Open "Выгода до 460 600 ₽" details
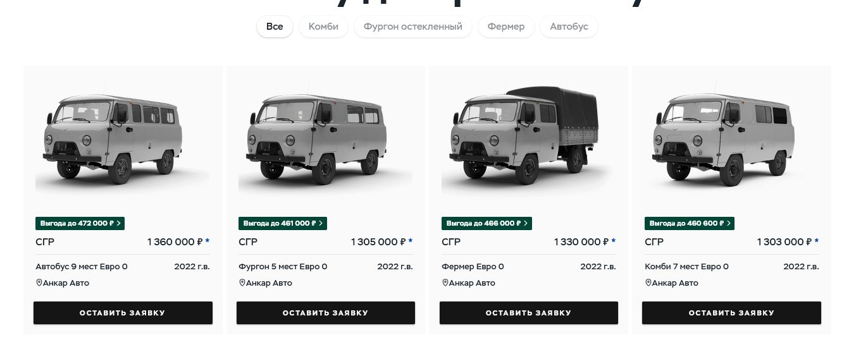This screenshot has height=354, width=868. tap(690, 223)
